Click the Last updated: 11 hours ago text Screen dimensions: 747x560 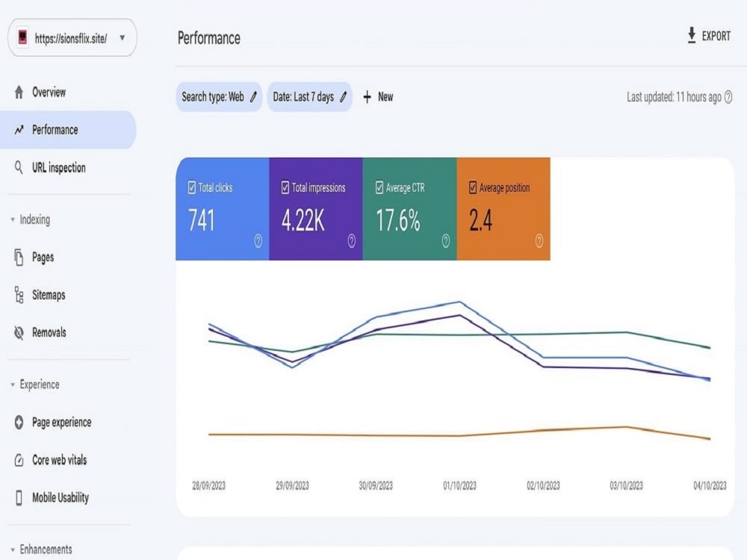(x=674, y=97)
